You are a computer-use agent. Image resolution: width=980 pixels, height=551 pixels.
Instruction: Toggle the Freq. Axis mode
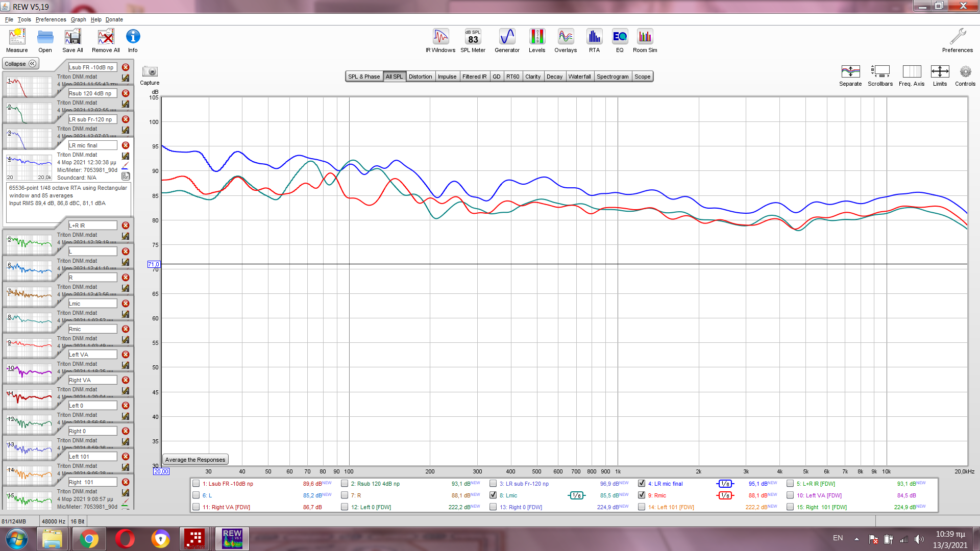tap(912, 75)
